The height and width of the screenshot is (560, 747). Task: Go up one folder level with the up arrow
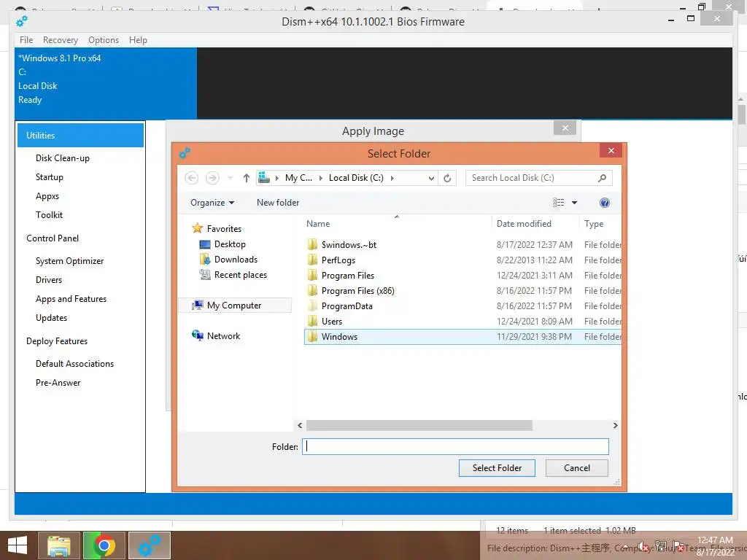247,178
